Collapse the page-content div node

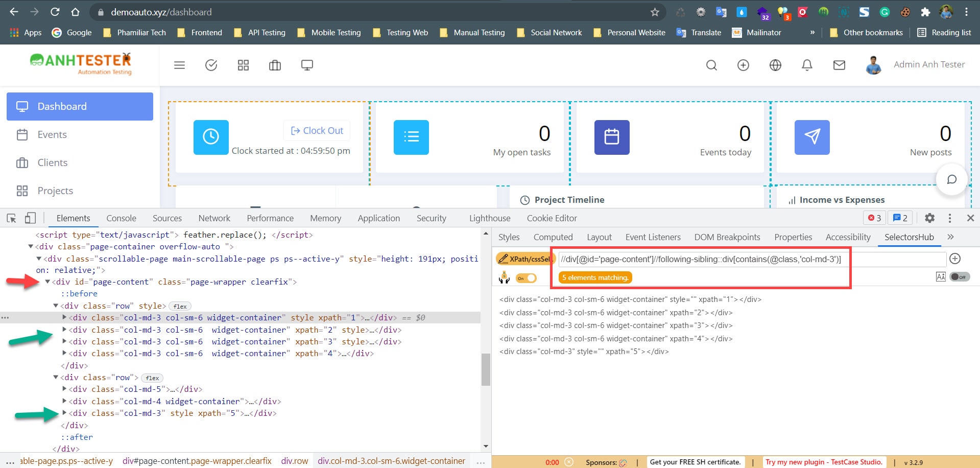click(x=47, y=282)
